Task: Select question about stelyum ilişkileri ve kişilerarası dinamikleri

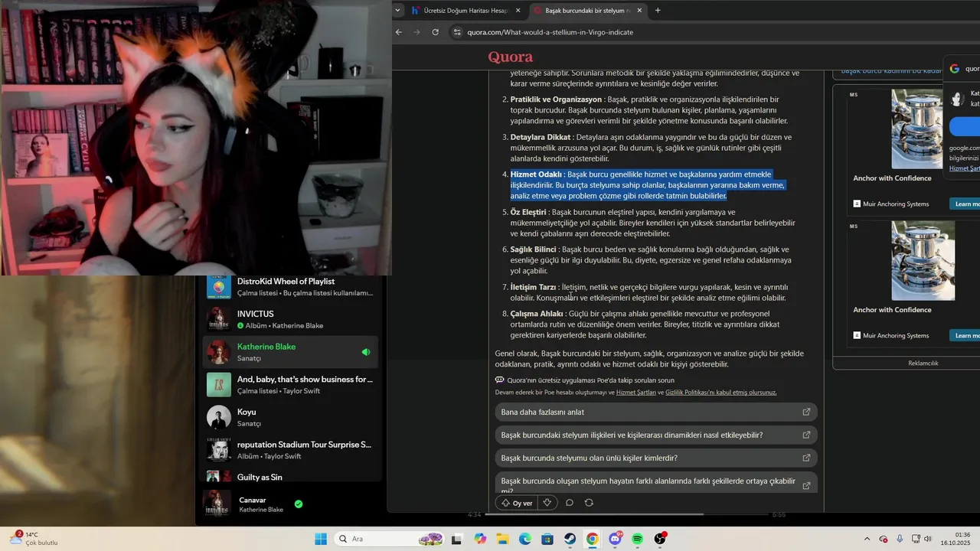Action: (x=656, y=435)
